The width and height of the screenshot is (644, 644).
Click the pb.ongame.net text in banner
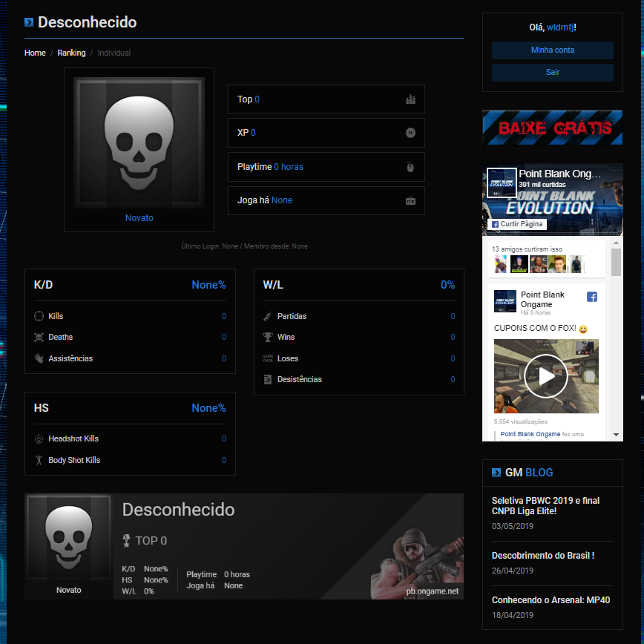(433, 591)
